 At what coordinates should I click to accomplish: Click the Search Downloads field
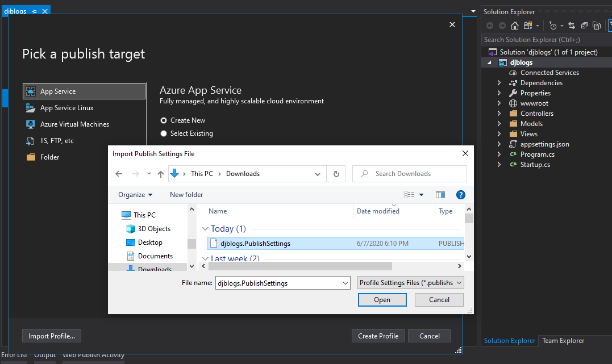(410, 174)
